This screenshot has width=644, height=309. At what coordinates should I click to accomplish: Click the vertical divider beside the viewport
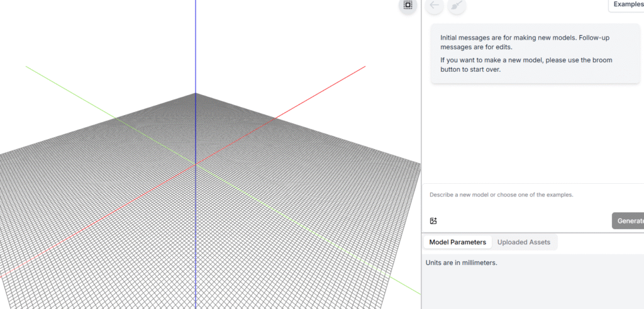[421, 157]
